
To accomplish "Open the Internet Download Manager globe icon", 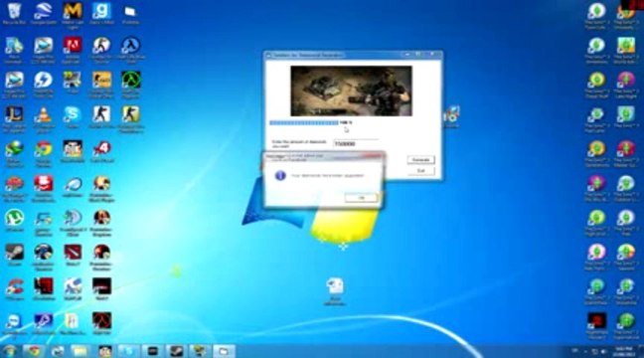I will (14, 149).
